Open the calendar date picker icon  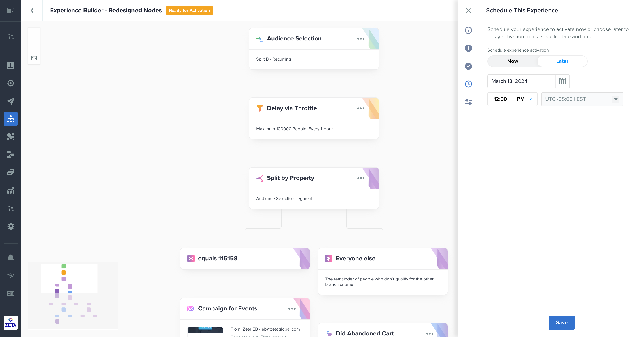562,81
